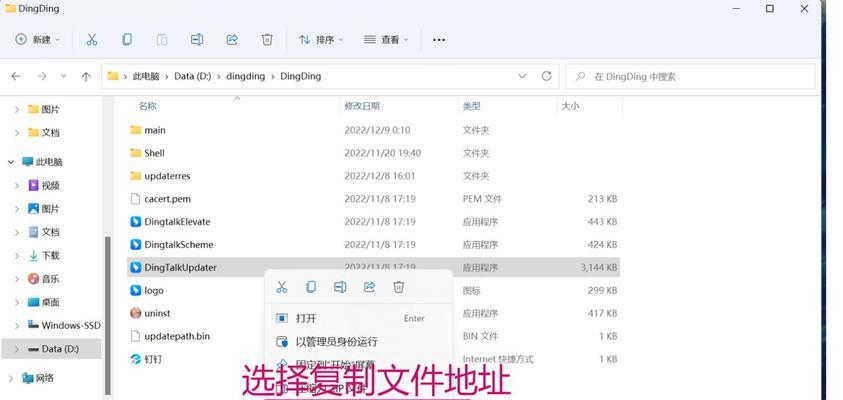Click the Rename icon in the context menu
The height and width of the screenshot is (400, 843).
coord(340,287)
